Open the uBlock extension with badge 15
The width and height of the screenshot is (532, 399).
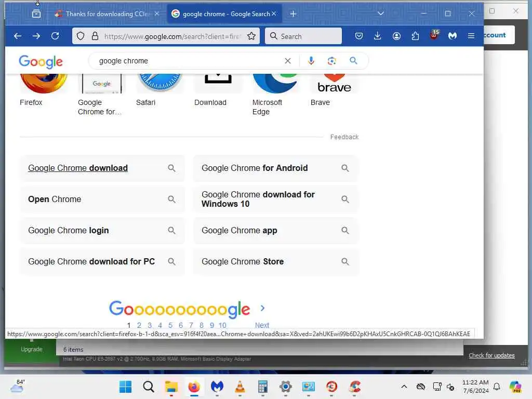tap(434, 35)
